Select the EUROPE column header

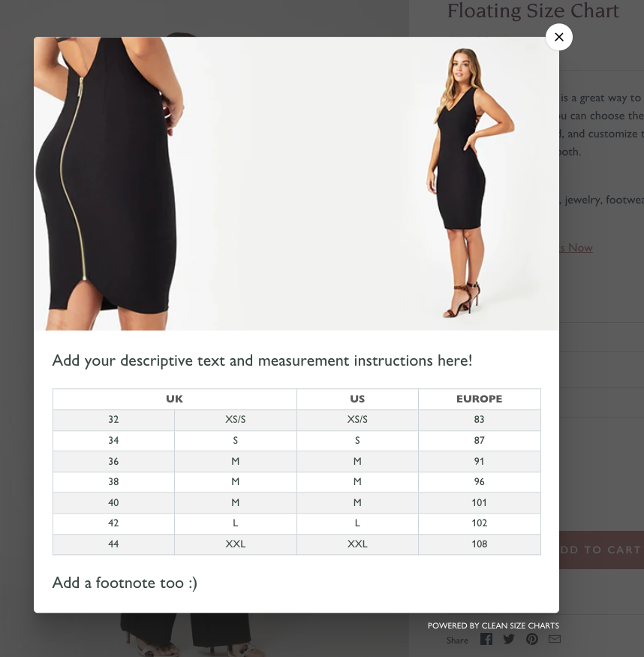tap(479, 399)
